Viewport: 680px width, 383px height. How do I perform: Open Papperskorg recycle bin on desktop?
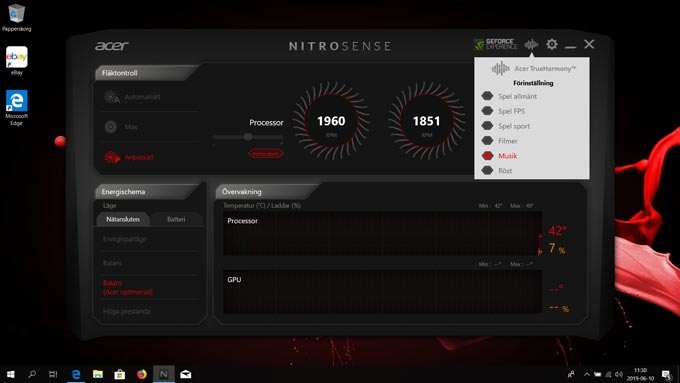click(x=16, y=18)
